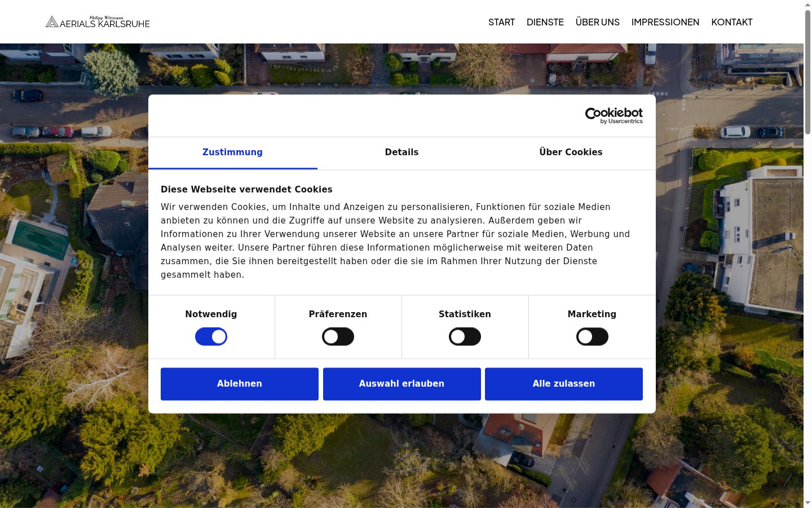Screen dimensions: 812x508
Task: Click the Ablehnen button
Action: pos(240,384)
